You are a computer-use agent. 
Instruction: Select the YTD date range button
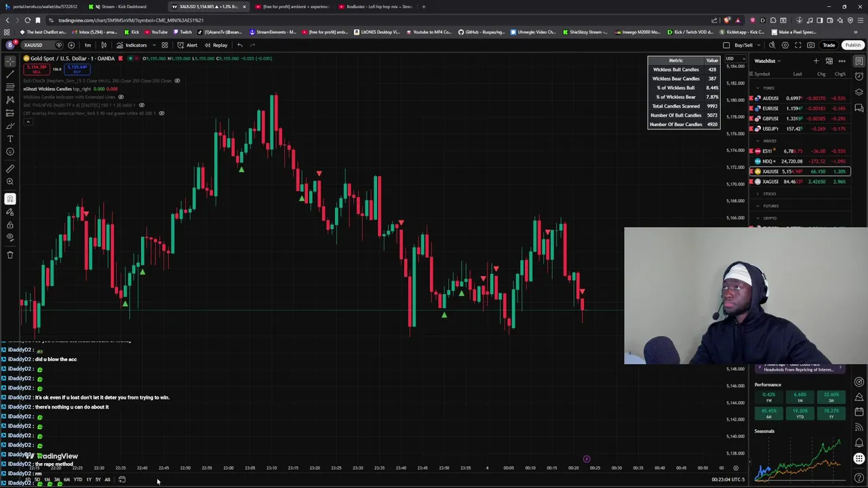[x=77, y=480]
